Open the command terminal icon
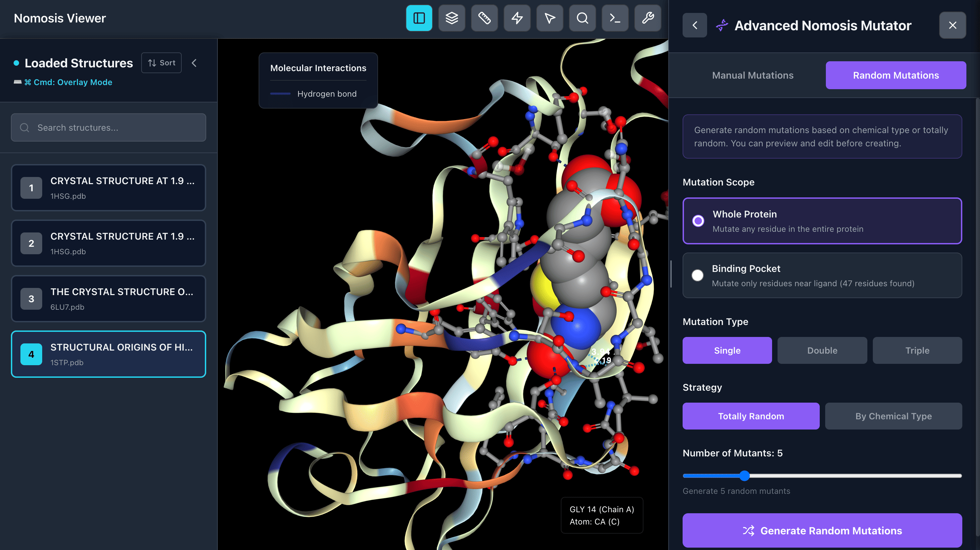The height and width of the screenshot is (550, 980). click(615, 18)
